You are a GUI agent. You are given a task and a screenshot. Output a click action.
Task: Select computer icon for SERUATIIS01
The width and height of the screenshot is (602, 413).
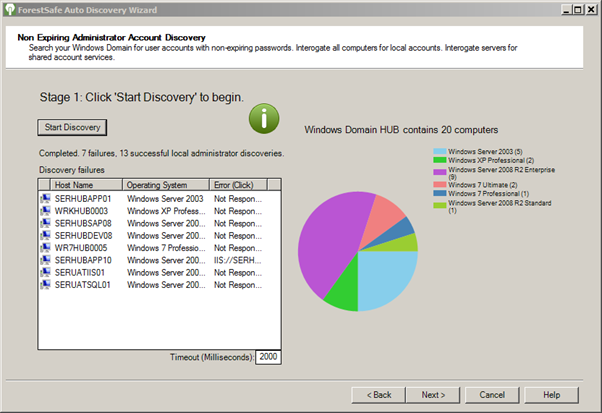[46, 272]
